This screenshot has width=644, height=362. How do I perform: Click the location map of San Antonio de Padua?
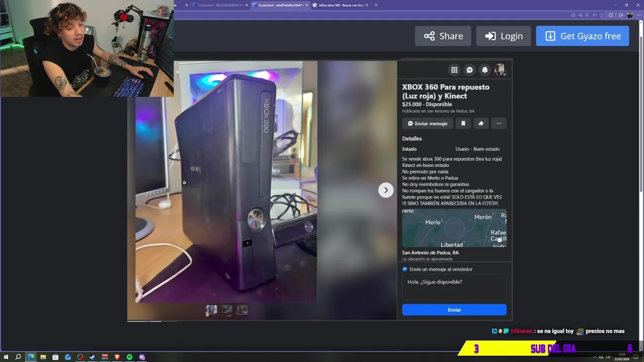[x=454, y=228]
